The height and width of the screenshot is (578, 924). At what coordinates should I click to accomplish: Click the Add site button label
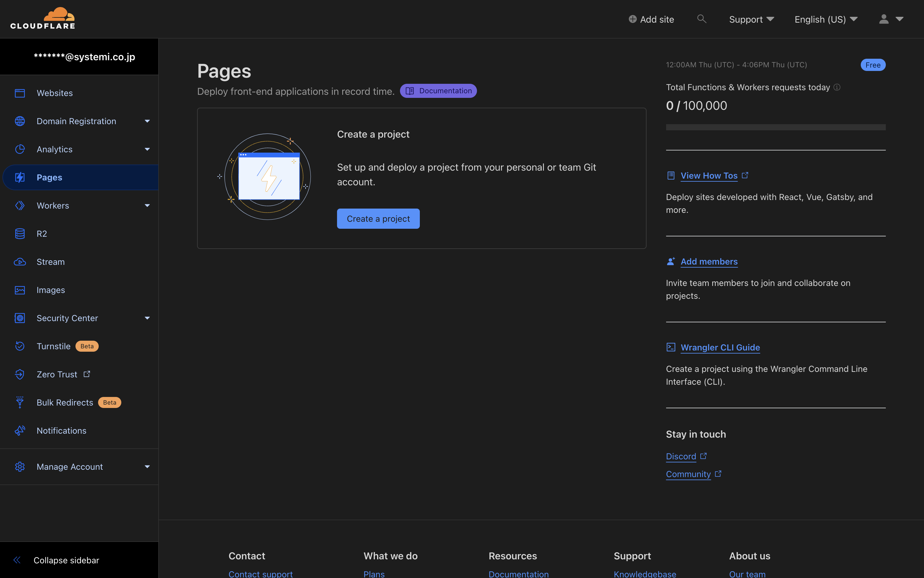(657, 19)
